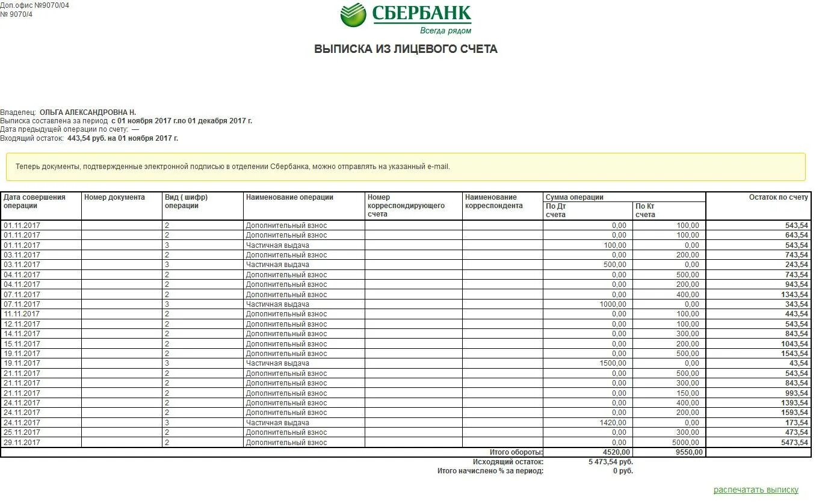Click the 'Наименование операции' column header
Screen dimensions: 822x504
click(304, 206)
